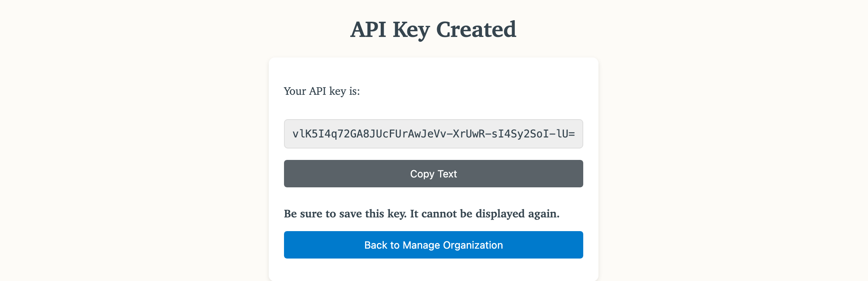Focus the API key text field
This screenshot has height=281, width=868.
(x=433, y=134)
